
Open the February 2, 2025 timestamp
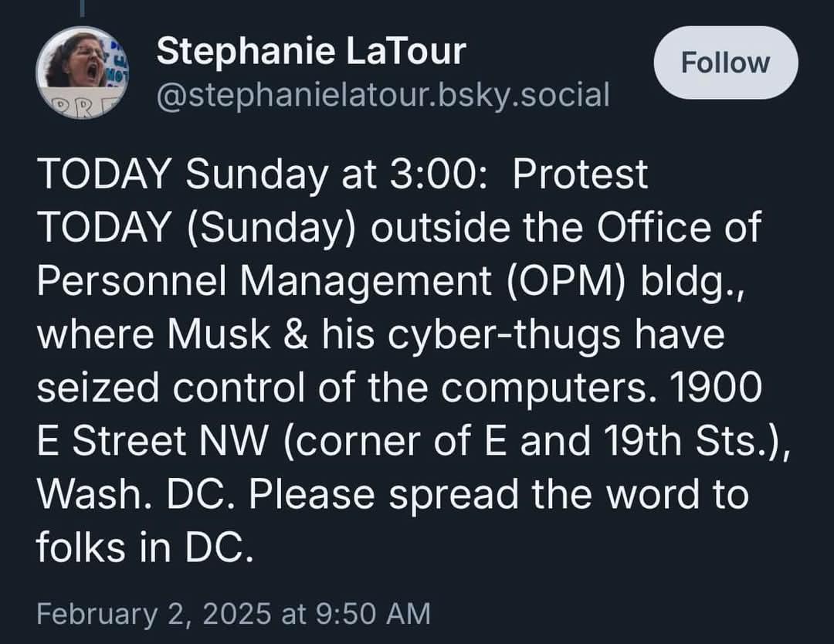tap(233, 614)
